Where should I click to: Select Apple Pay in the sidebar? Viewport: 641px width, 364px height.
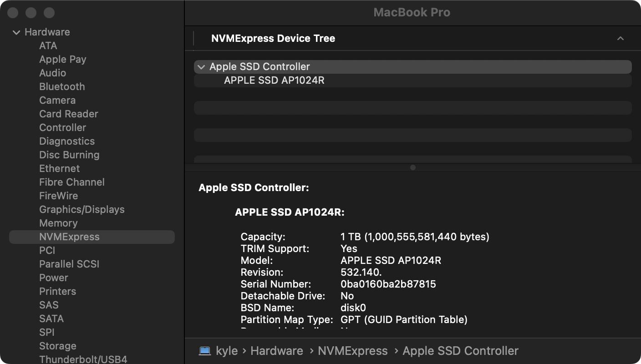click(x=63, y=59)
